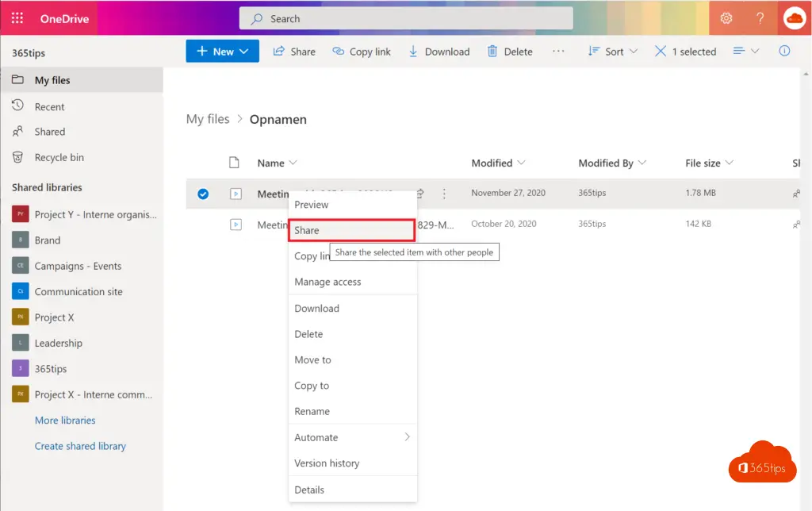Choose Copy to in the context menu
The image size is (812, 511).
[x=353, y=386]
